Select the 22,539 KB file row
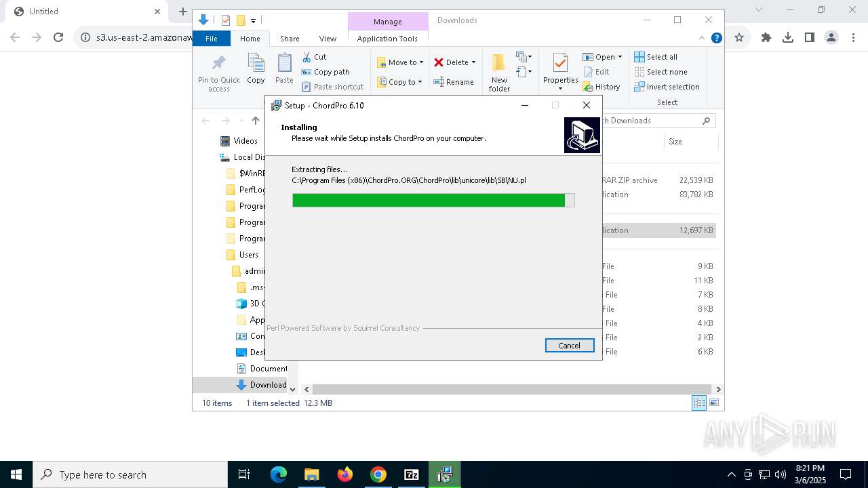 click(658, 180)
